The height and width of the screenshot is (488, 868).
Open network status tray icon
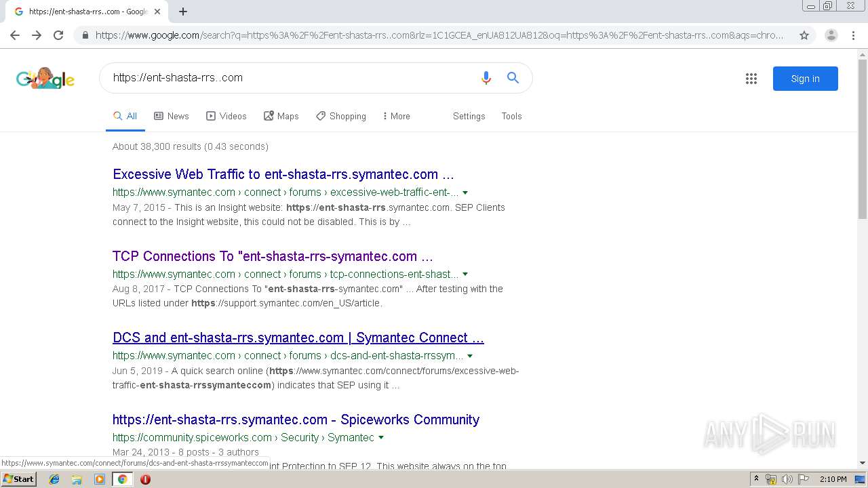[x=771, y=479]
